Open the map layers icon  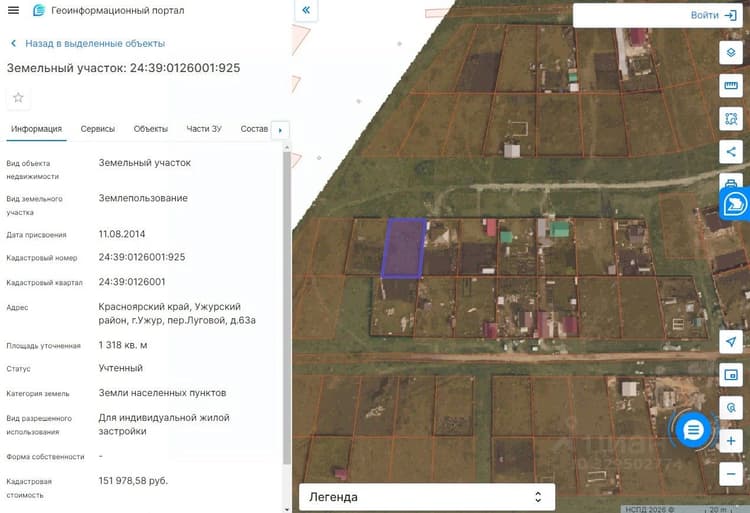pos(731,52)
